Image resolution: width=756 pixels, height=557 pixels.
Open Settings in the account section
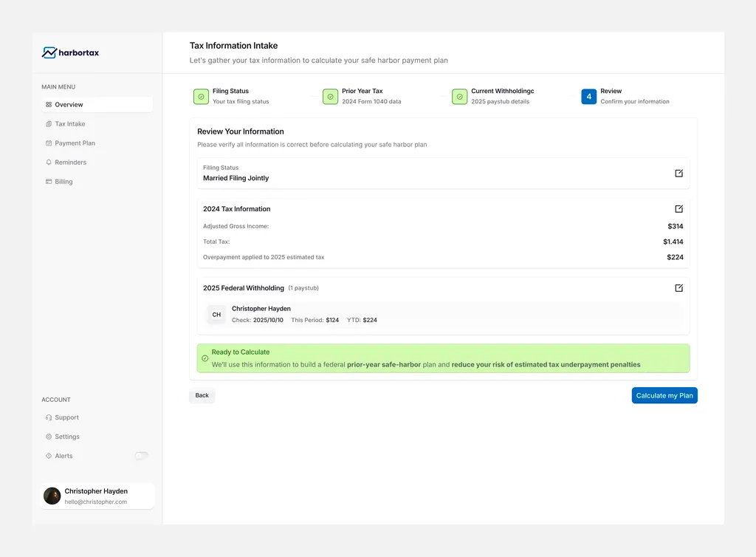click(x=97, y=437)
